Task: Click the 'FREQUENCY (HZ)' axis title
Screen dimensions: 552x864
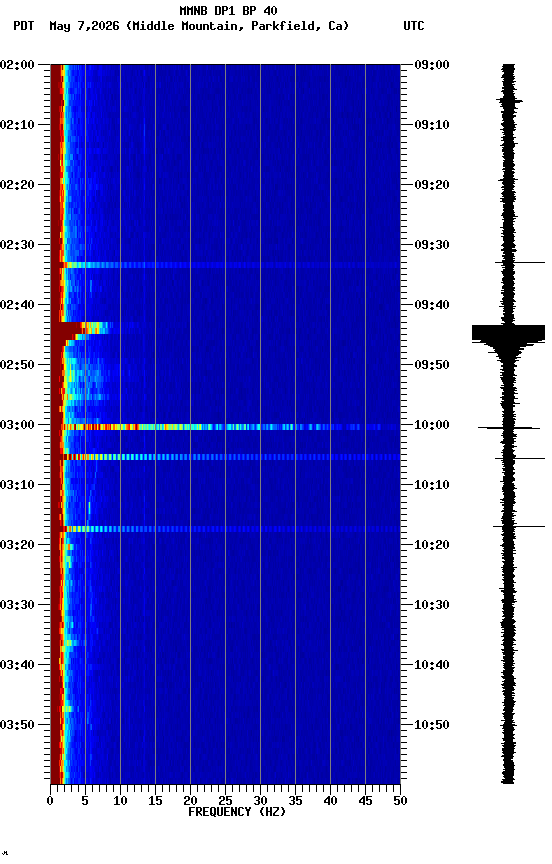Action: tap(237, 812)
